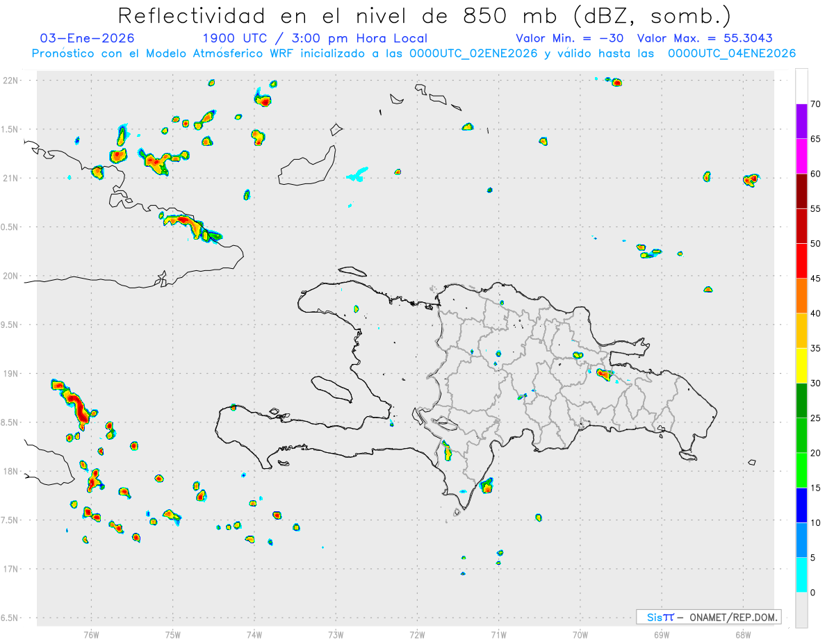
Task: Click the orange 40–45 dBZ legend band
Action: coord(802,296)
